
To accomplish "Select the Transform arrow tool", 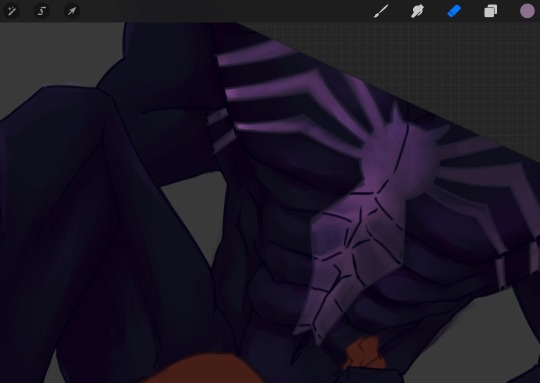I will pos(72,11).
